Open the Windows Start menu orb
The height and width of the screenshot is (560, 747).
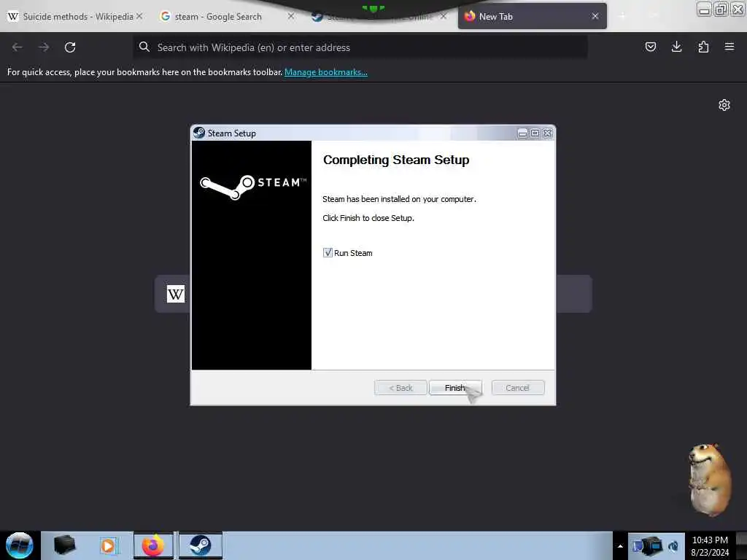(x=20, y=545)
